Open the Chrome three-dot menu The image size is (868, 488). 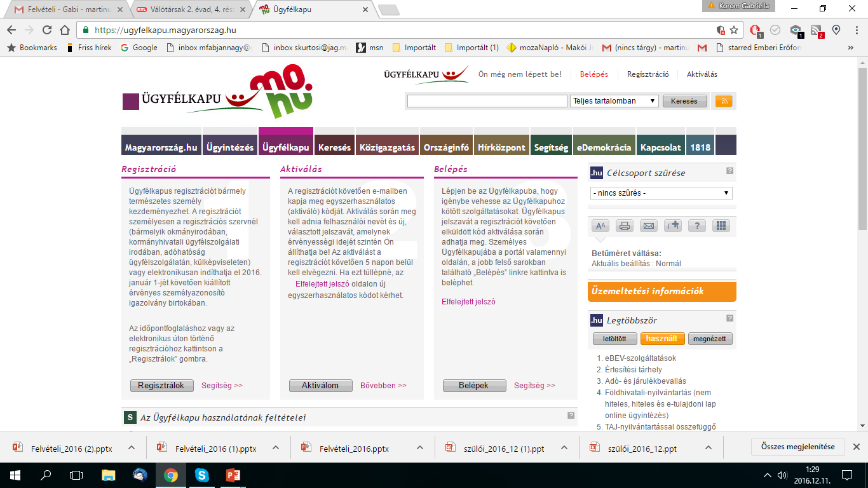(x=856, y=30)
